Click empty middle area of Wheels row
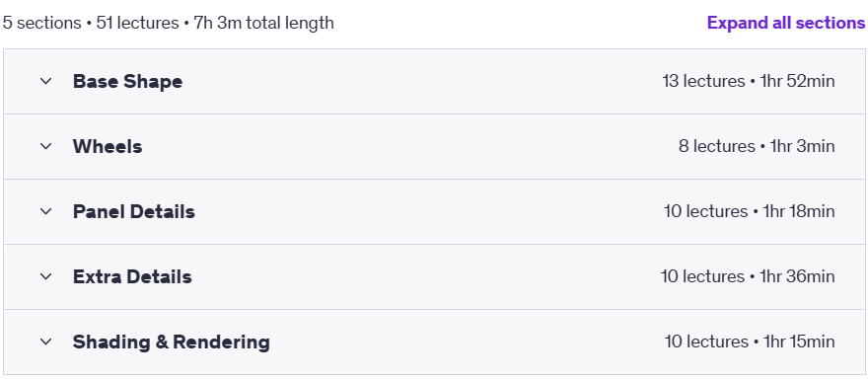The width and height of the screenshot is (868, 380). click(409, 146)
